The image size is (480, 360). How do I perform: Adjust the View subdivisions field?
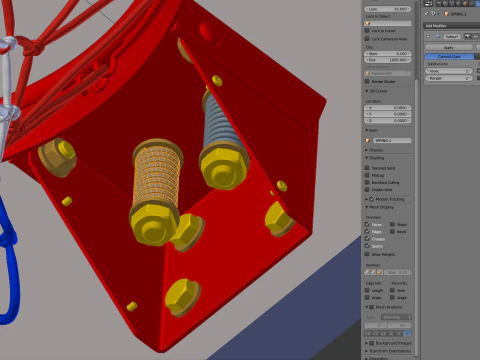[x=449, y=71]
